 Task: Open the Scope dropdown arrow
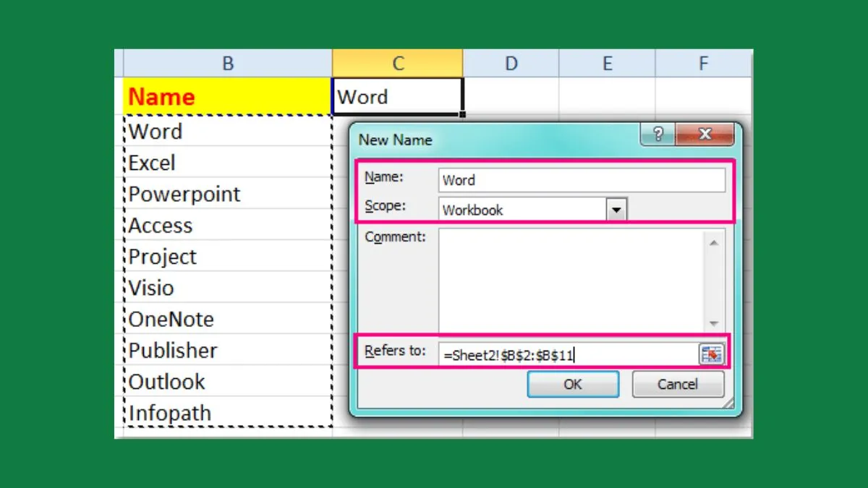[616, 210]
